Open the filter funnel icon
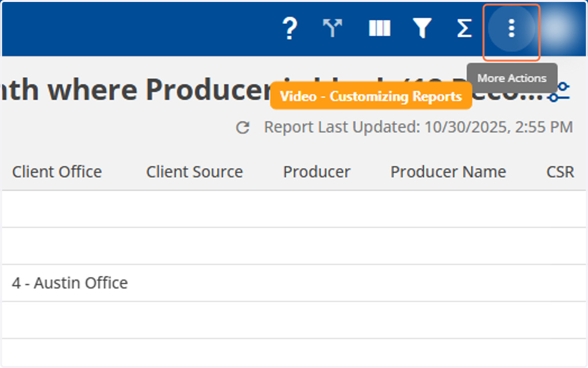 (x=421, y=28)
